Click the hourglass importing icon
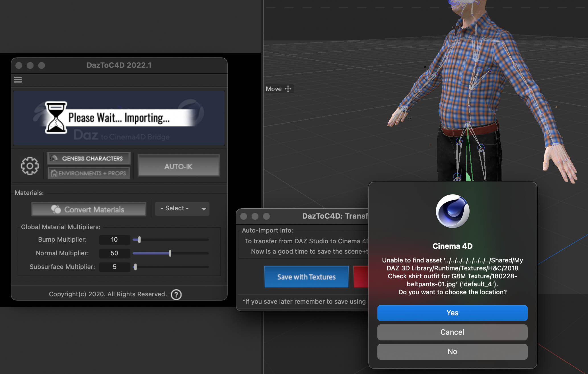Image resolution: width=588 pixels, height=374 pixels. (x=56, y=118)
